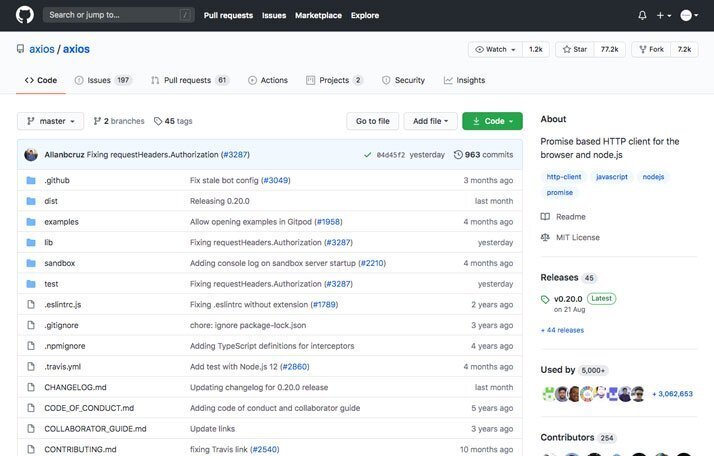Click the CHANGELOG.md file icon
This screenshot has height=456, width=714.
pos(31,387)
